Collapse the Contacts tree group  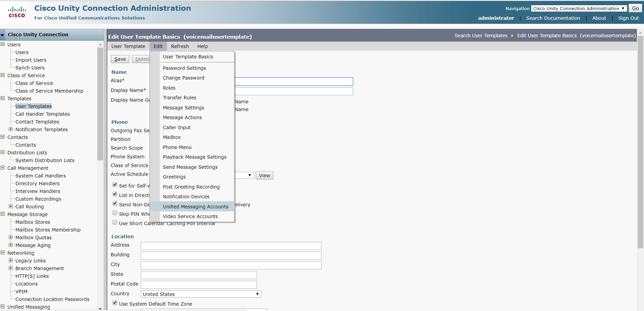click(3, 137)
